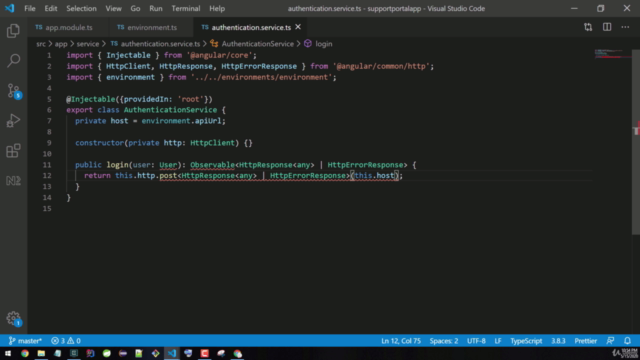The width and height of the screenshot is (640, 360).
Task: Open the Selection menu
Action: pos(81,8)
